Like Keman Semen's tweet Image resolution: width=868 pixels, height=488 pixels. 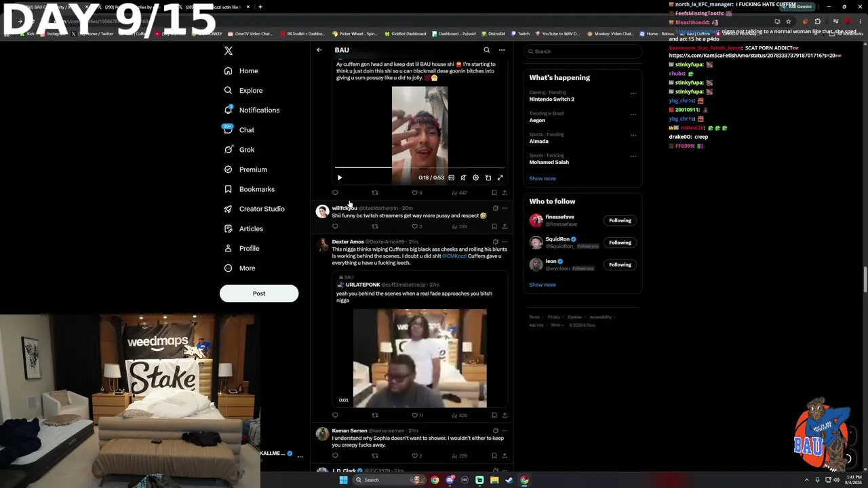point(416,455)
